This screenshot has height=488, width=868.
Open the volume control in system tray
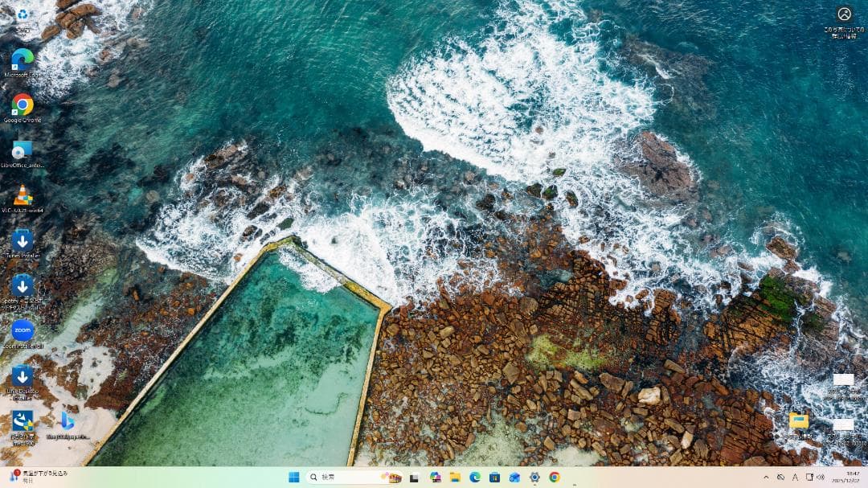point(821,478)
